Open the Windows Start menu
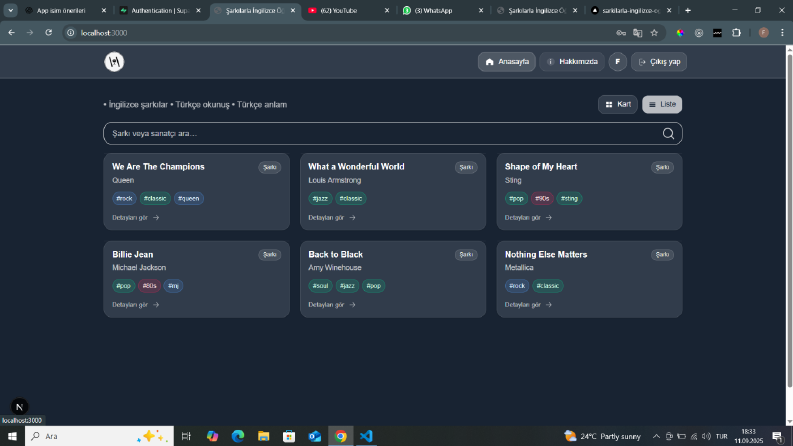Viewport: 793px width, 446px height. [x=12, y=436]
